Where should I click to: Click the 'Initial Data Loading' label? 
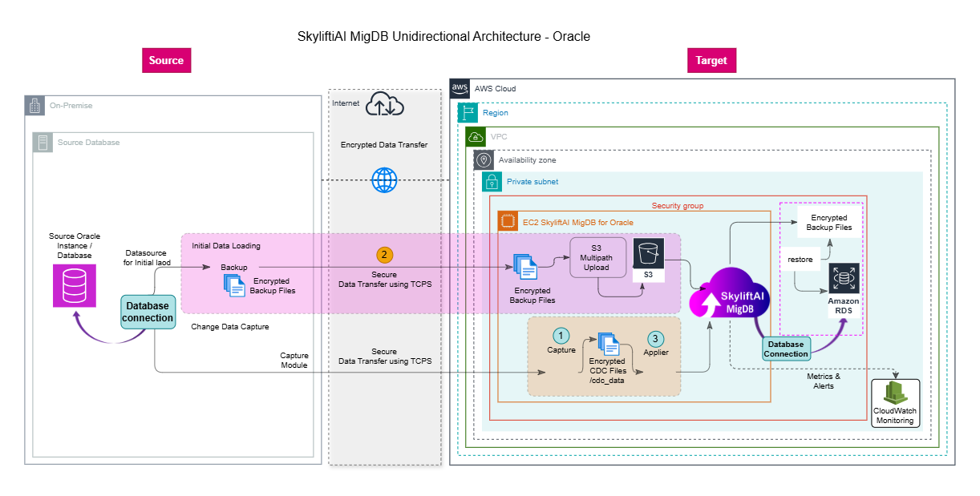pyautogui.click(x=226, y=245)
